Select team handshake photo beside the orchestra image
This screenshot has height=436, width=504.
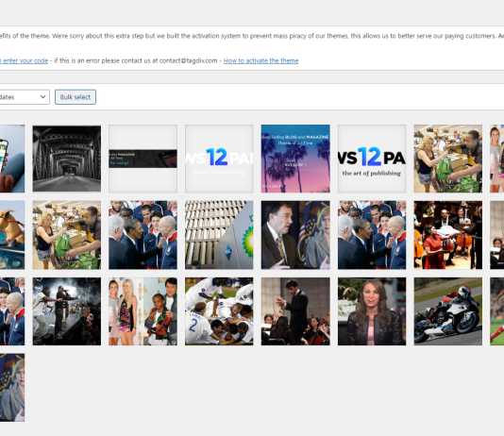coord(372,235)
